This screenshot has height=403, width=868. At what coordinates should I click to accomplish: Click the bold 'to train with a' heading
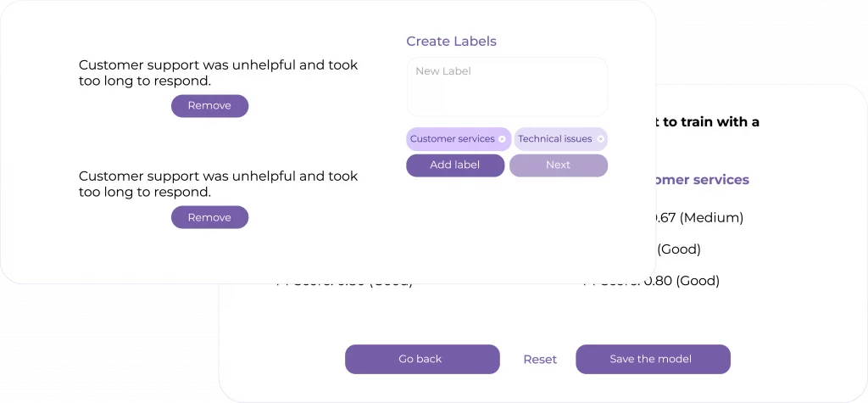[x=710, y=122]
